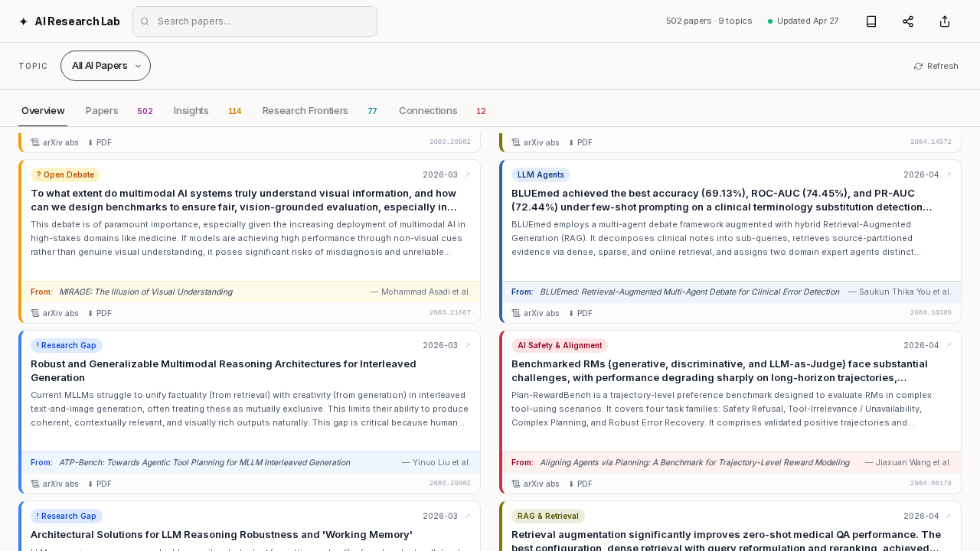Screen dimensions: 980x551
Task: Open Aligning Agents via Planning source paper
Action: click(694, 462)
